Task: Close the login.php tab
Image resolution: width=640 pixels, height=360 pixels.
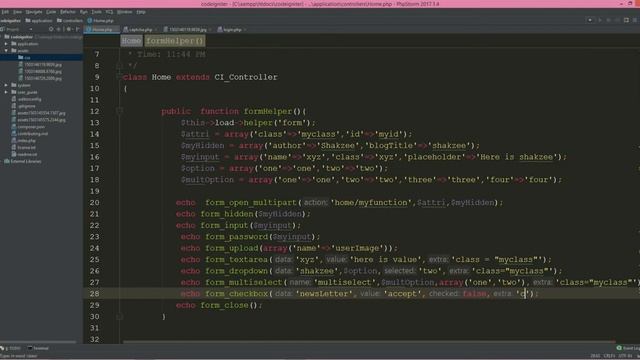Action: 244,29
